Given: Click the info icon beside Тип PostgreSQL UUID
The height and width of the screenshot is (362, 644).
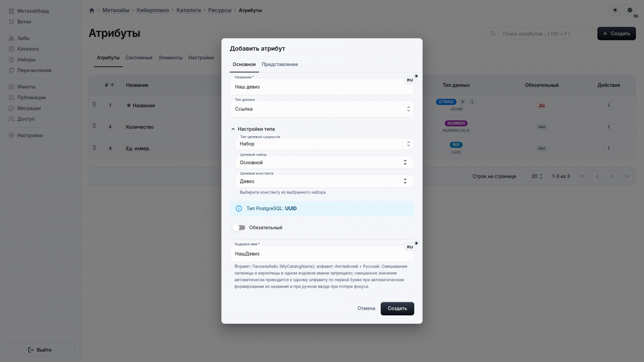Looking at the screenshot, I should tap(239, 208).
